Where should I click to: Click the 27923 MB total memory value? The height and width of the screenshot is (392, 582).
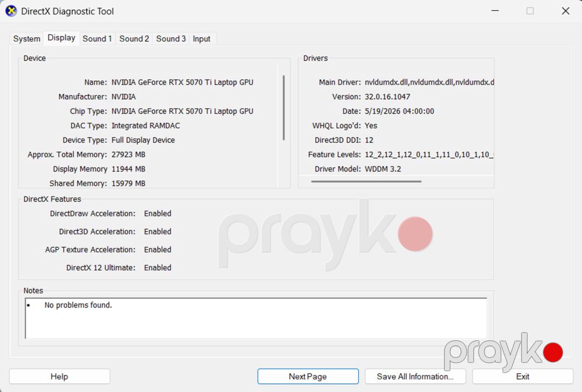(x=128, y=155)
